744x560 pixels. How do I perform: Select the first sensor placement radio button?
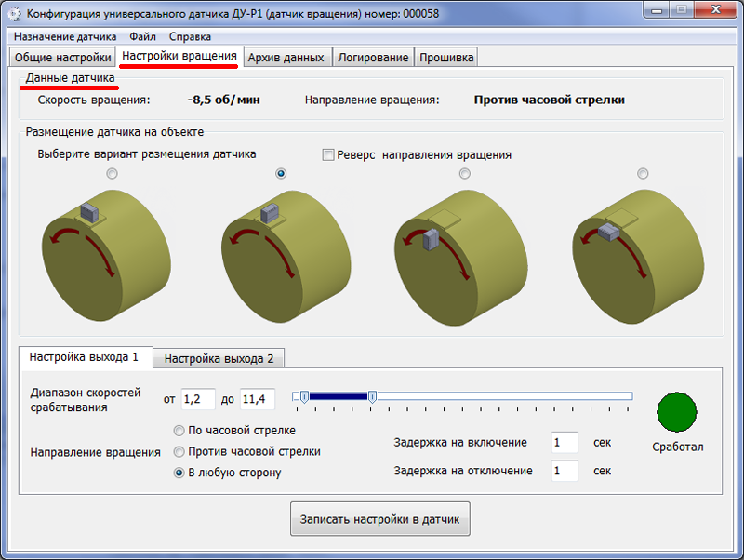(112, 174)
